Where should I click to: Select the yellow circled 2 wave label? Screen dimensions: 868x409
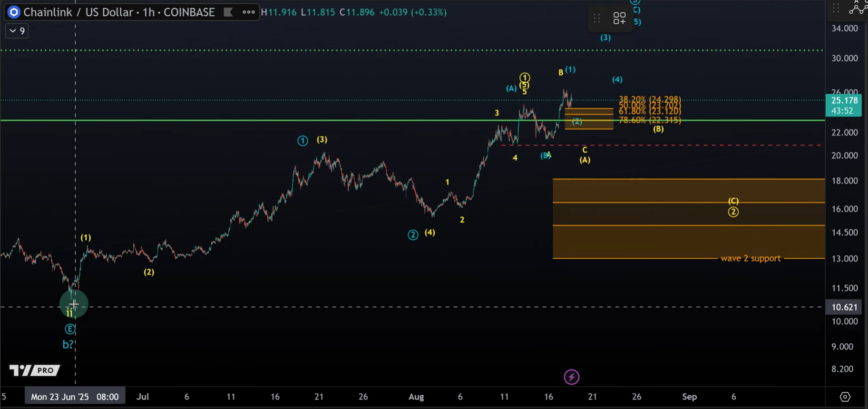[733, 212]
